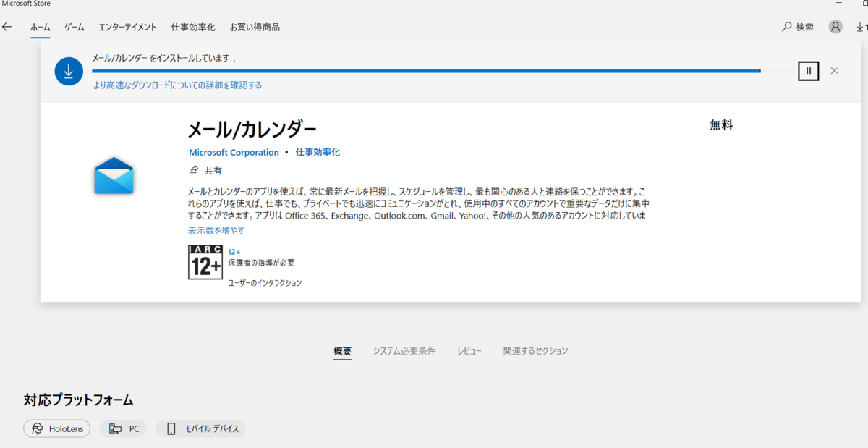Click the IARC 12+ rating badge

pyautogui.click(x=205, y=262)
